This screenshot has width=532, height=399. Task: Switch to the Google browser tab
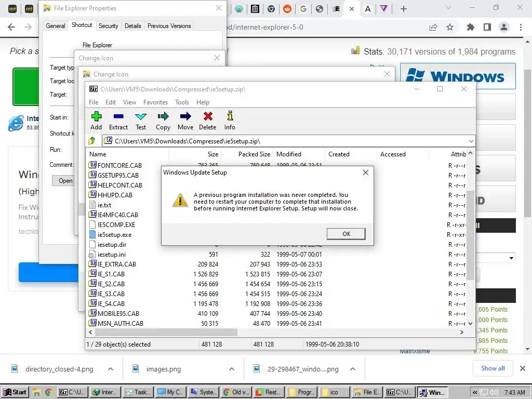303,9
